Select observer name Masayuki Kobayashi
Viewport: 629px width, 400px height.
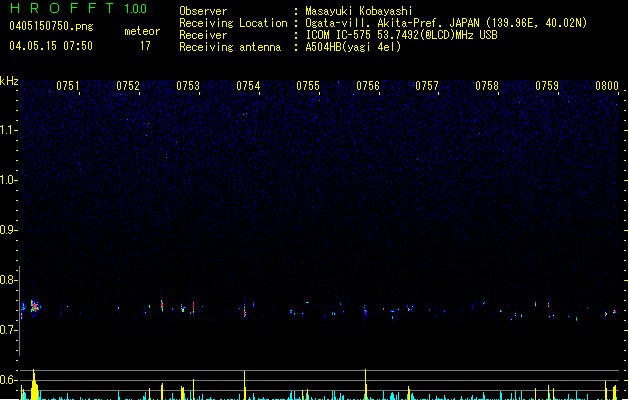coord(359,11)
